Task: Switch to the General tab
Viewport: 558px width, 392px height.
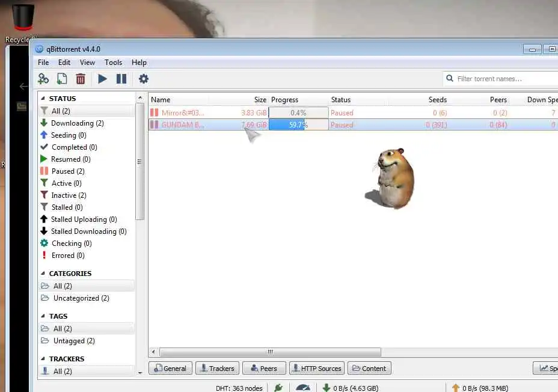Action: [170, 368]
